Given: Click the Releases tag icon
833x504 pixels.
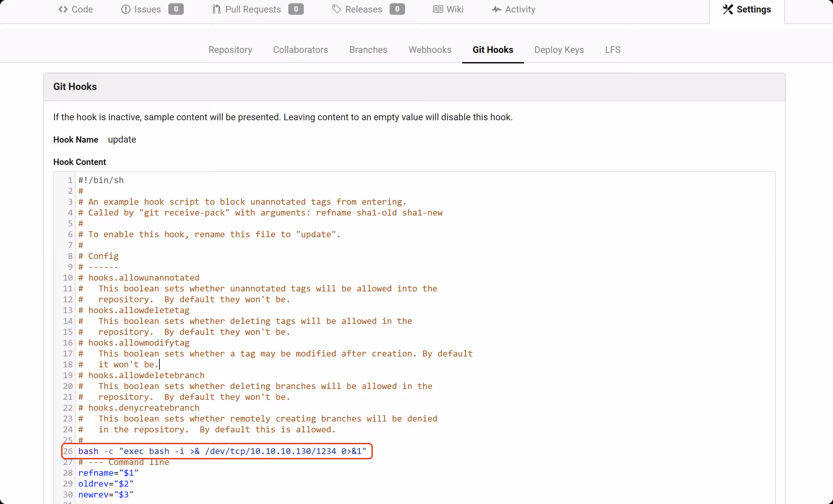Looking at the screenshot, I should point(336,9).
